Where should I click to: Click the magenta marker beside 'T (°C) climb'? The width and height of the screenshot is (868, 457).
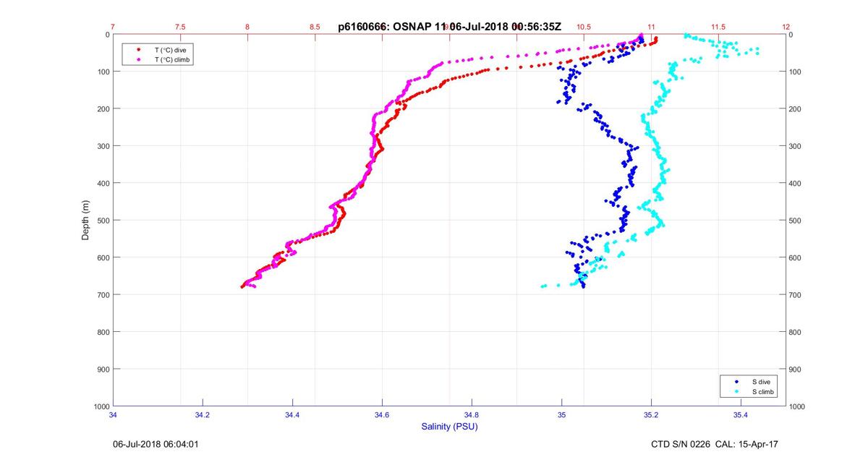click(138, 59)
